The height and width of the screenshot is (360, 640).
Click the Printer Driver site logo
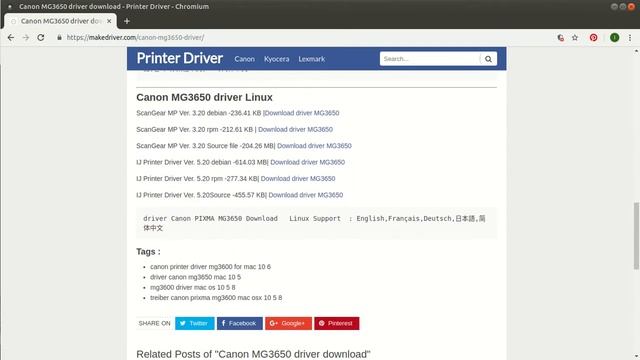coord(180,58)
